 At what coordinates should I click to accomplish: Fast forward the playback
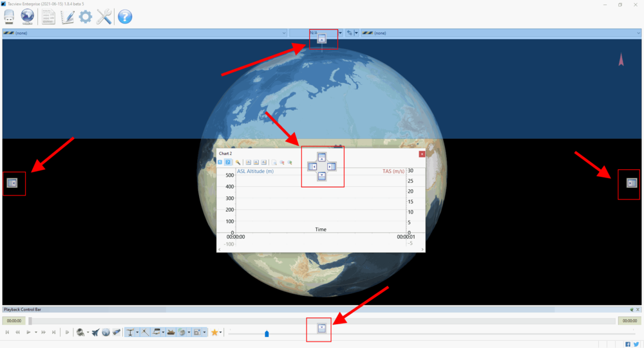point(43,332)
